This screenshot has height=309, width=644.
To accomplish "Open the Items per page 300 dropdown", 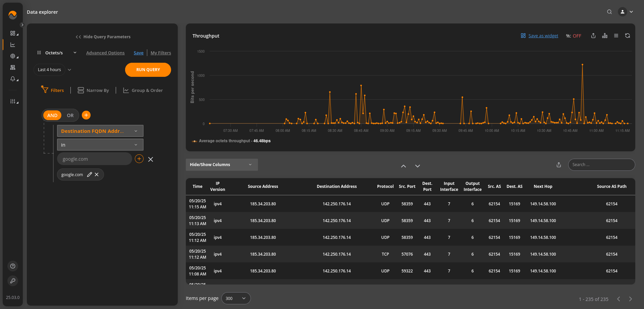I will [x=236, y=298].
